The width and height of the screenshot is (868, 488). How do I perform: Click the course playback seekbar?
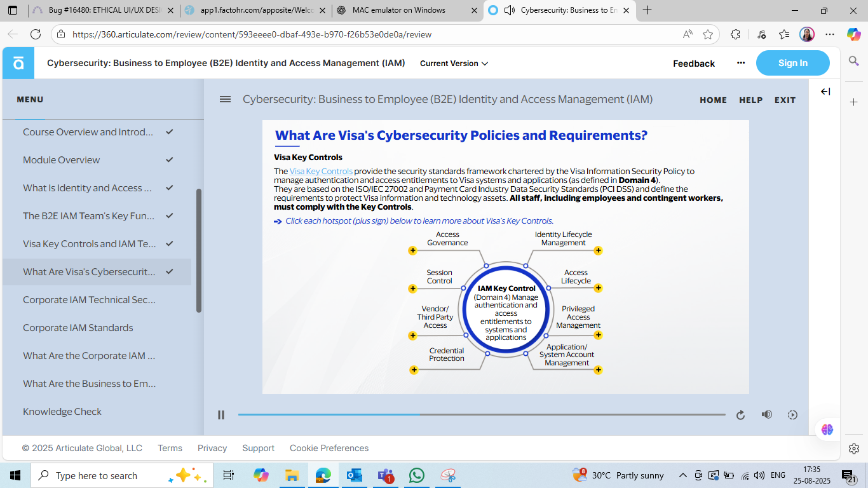(482, 415)
